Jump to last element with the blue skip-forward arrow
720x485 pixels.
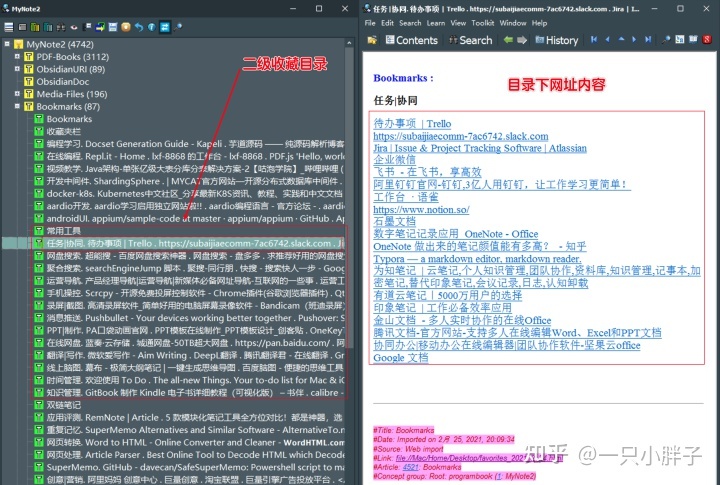648,40
